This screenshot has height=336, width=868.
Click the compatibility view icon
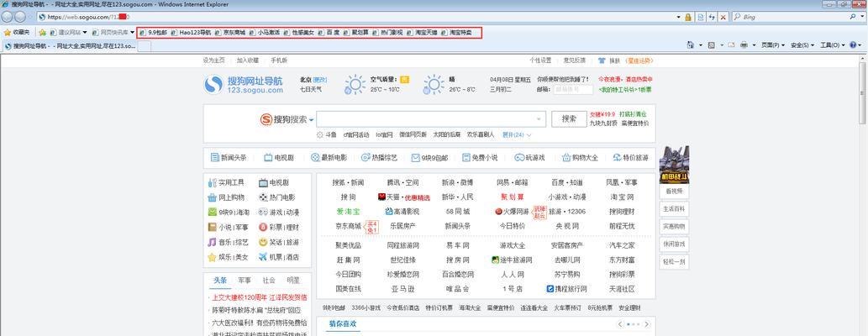[701, 17]
